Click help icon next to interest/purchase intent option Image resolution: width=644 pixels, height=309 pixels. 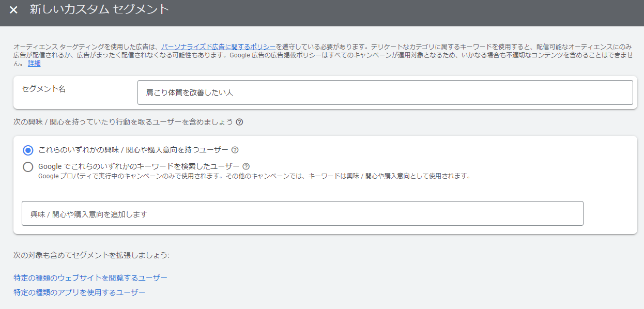tap(235, 150)
